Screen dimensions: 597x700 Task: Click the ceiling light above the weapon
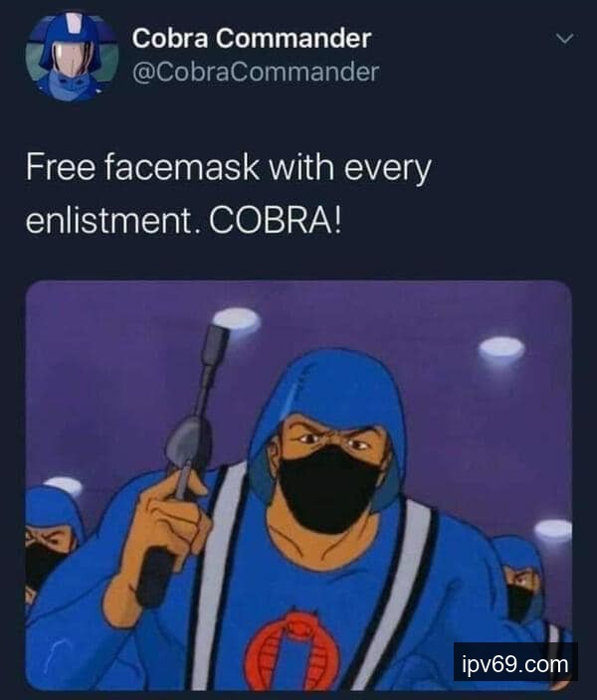click(x=237, y=319)
